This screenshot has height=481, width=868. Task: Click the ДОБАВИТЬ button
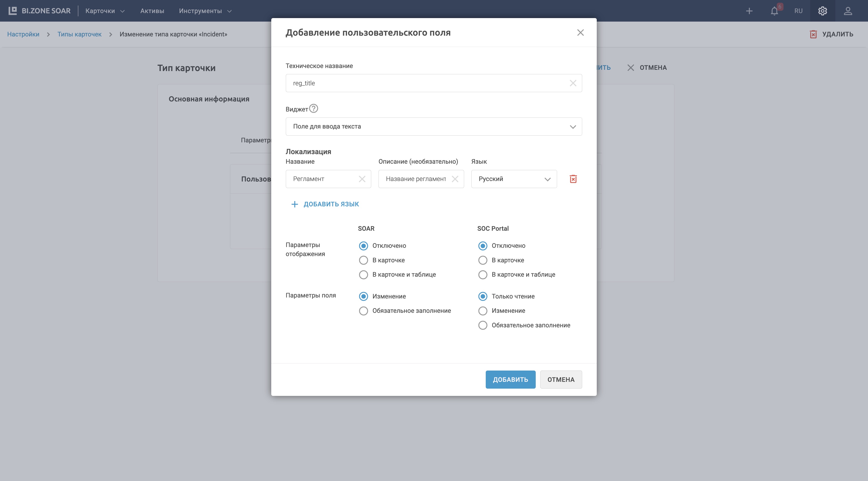(510, 380)
